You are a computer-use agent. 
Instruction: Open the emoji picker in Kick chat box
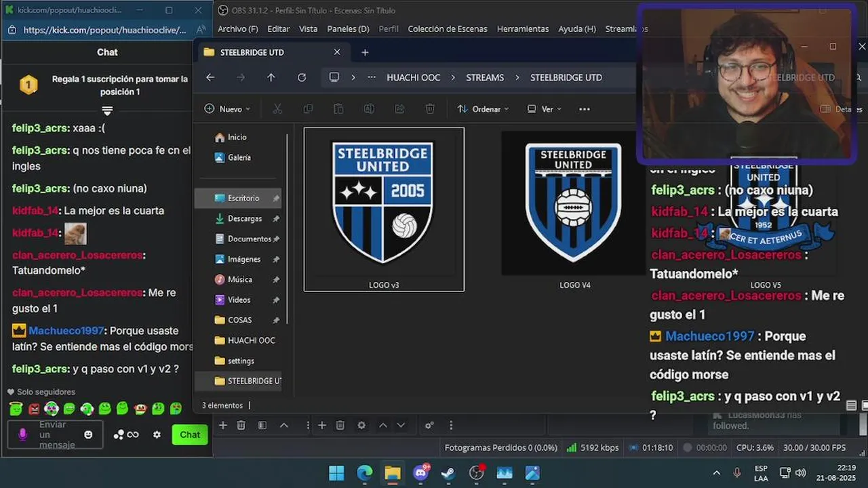coord(88,434)
